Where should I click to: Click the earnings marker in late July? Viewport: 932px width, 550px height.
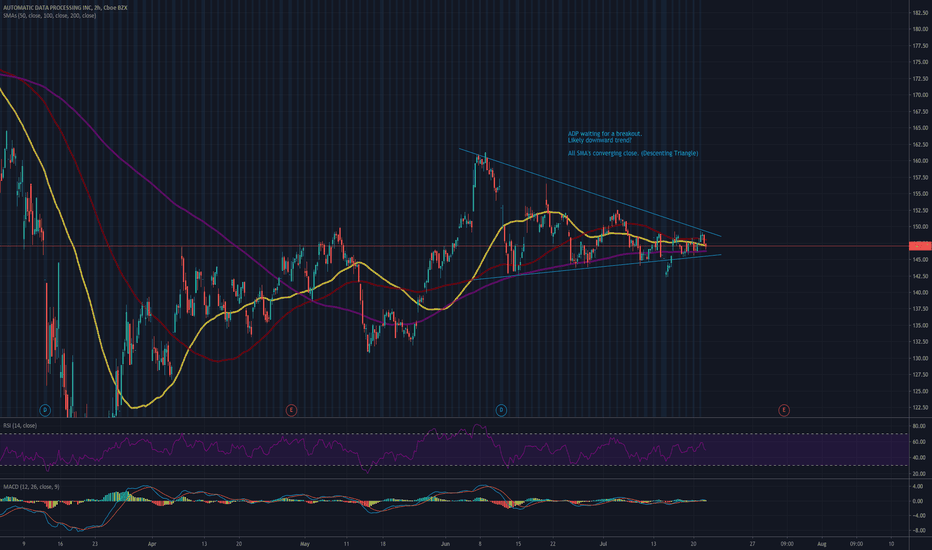(x=784, y=410)
